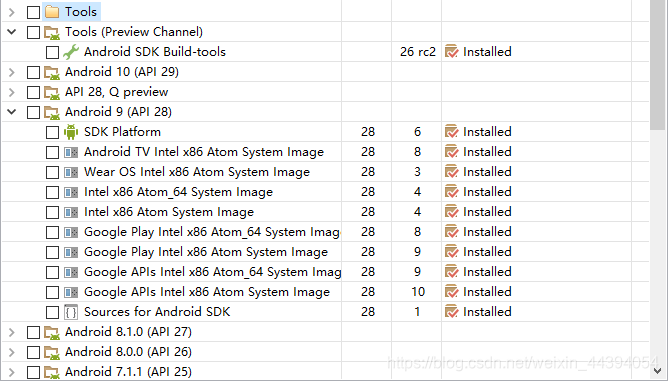Viewport: 668px width, 381px height.
Task: Check the Android 9 (API 28) checkbox
Action: (33, 113)
